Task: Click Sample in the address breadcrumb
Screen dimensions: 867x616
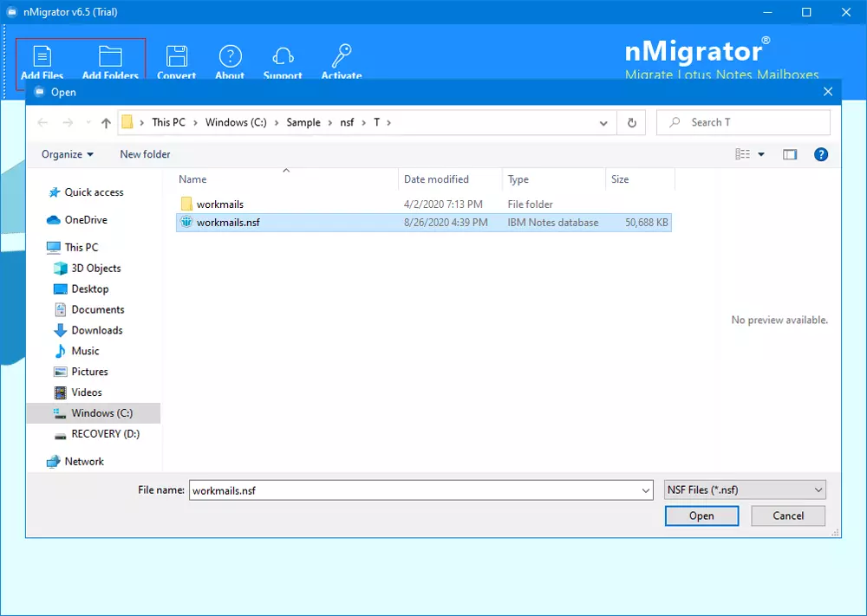Action: tap(303, 123)
